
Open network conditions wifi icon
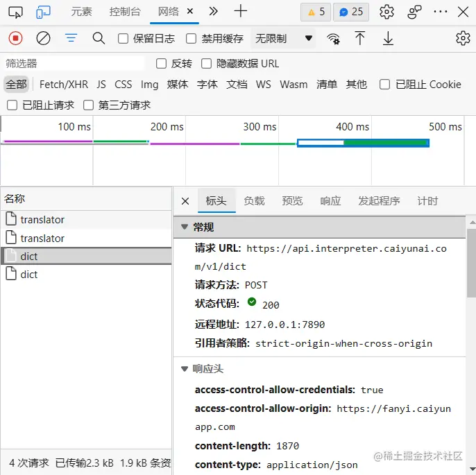point(333,39)
